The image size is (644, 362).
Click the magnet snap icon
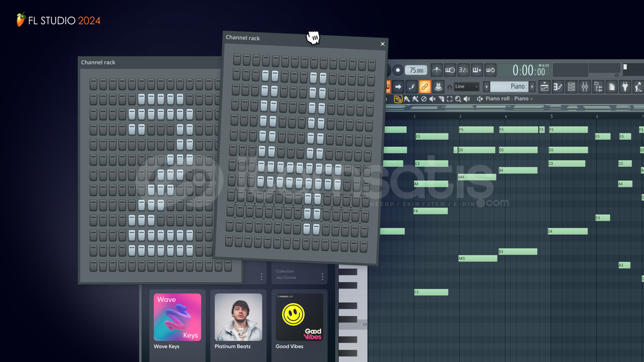[450, 87]
